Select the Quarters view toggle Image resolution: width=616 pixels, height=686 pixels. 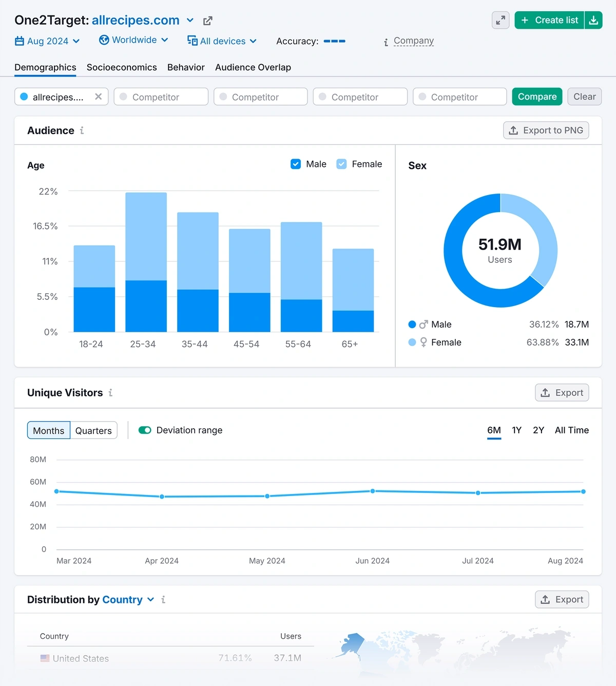(x=93, y=430)
